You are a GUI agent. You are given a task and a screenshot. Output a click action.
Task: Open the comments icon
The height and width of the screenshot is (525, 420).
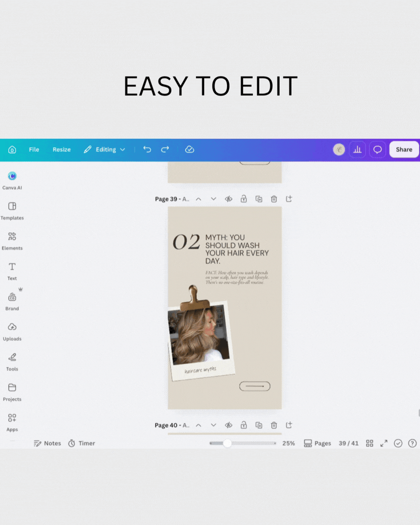click(x=377, y=150)
